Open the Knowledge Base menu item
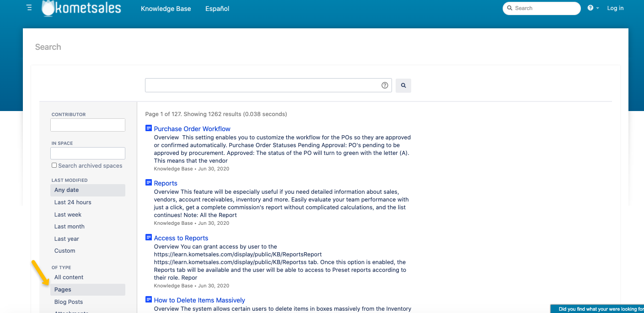The image size is (644, 313). (x=166, y=9)
